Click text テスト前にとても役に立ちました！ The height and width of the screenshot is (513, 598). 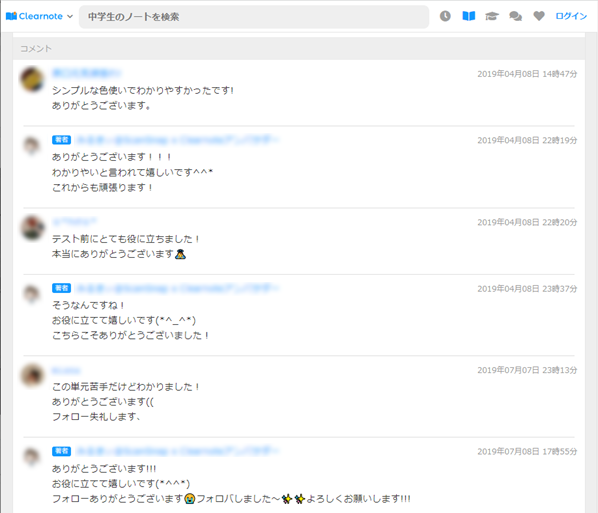click(126, 239)
